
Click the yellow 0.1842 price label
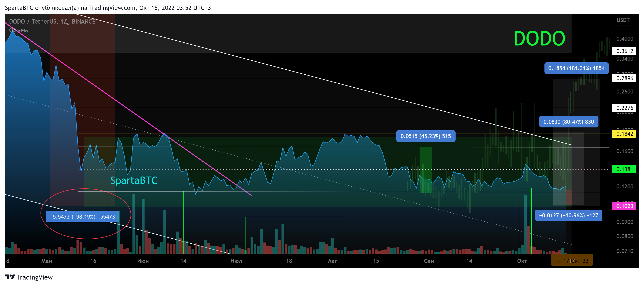click(624, 134)
